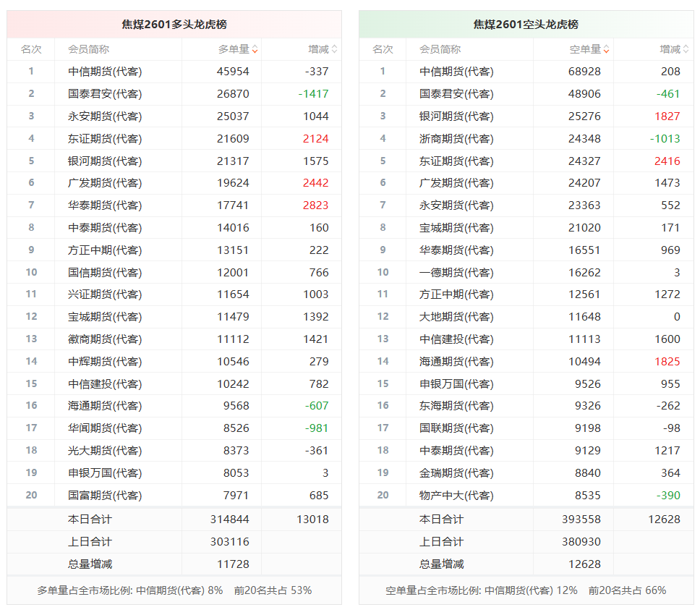
Task: Click 国联期货(代客) member name
Action: pyautogui.click(x=456, y=428)
